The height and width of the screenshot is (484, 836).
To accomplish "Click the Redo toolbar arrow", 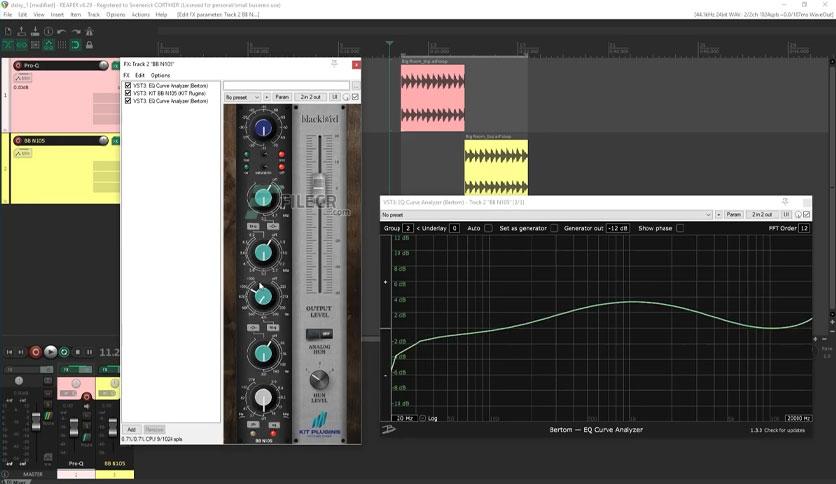I will coord(76,31).
